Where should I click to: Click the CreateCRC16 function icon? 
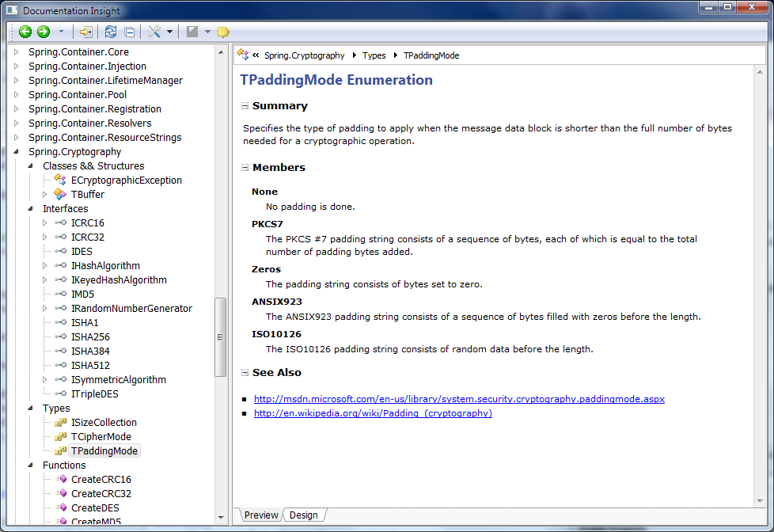pyautogui.click(x=61, y=479)
